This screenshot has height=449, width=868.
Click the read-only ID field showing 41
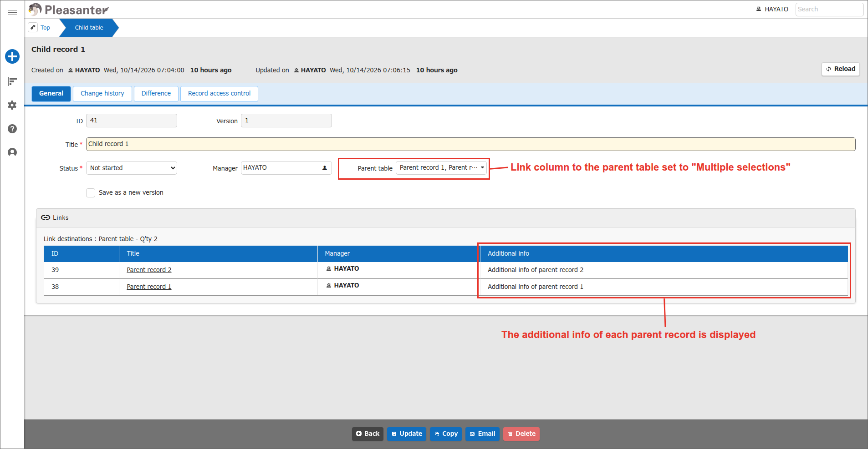132,121
